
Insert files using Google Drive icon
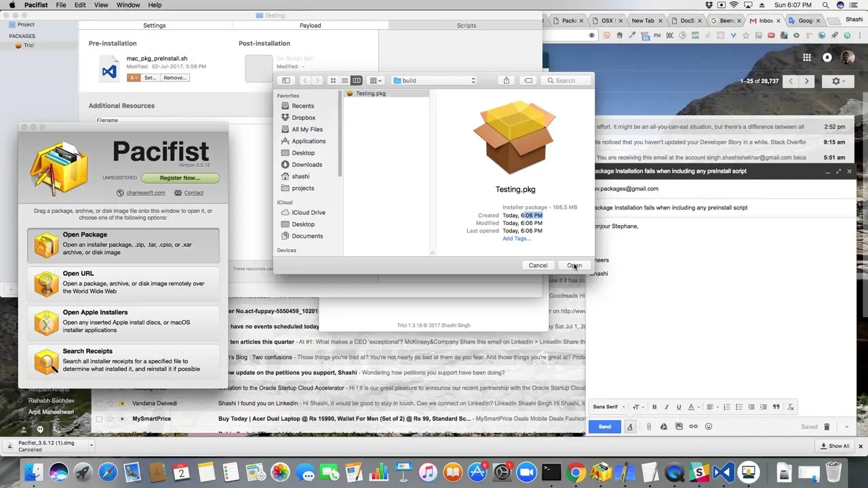[x=664, y=426]
